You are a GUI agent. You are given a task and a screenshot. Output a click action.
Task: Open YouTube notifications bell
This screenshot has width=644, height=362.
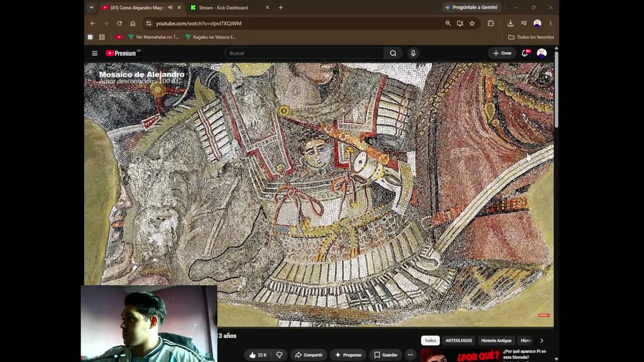click(525, 53)
